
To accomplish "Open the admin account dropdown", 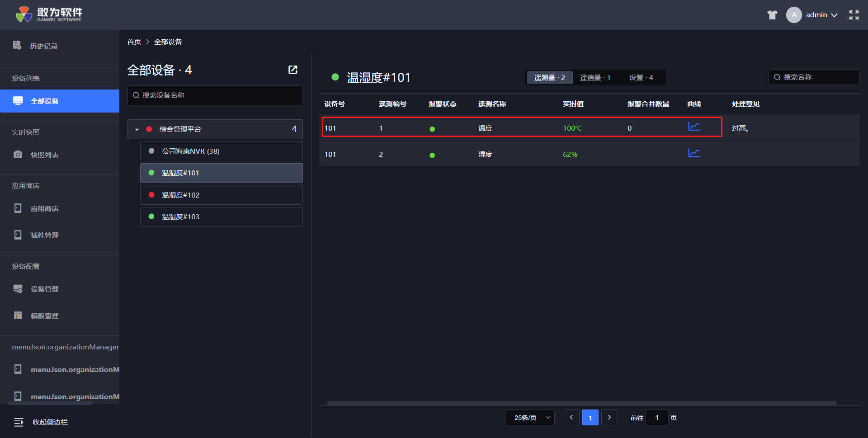I will (822, 15).
